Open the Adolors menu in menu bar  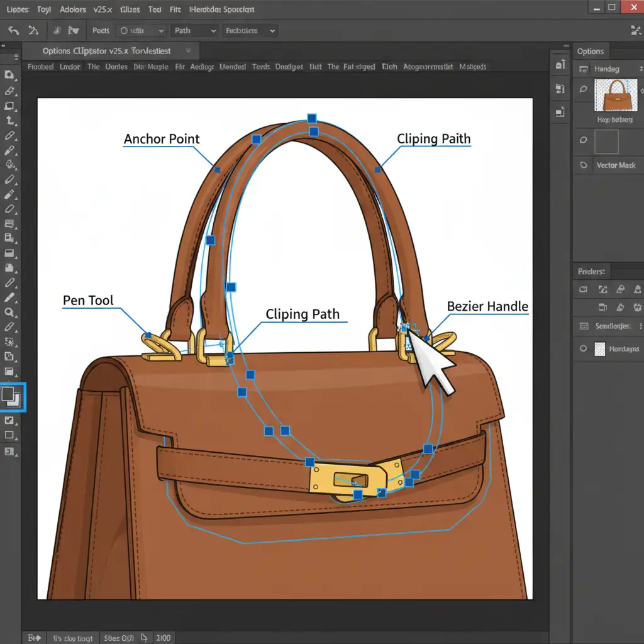click(74, 9)
